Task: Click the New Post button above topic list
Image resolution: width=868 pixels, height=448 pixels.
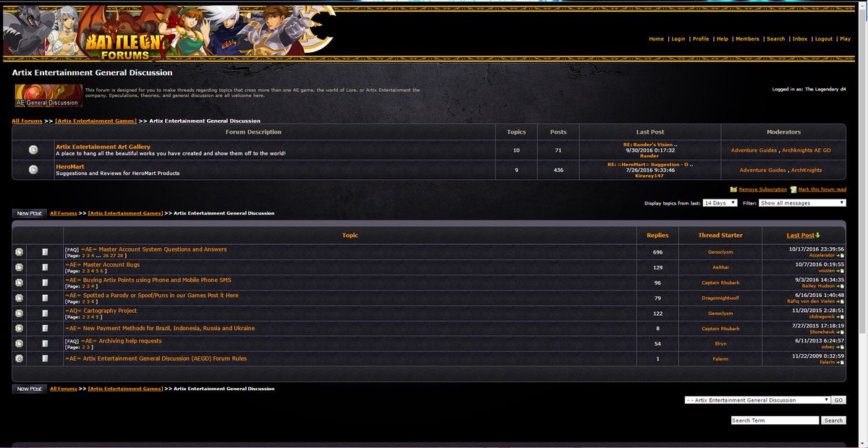Action: [30, 213]
